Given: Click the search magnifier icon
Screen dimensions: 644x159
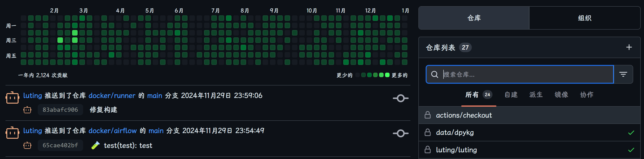Looking at the screenshot, I should (434, 74).
